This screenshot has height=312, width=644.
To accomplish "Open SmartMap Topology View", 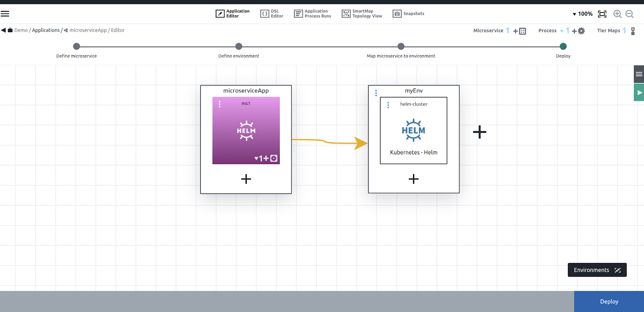I will (x=362, y=14).
